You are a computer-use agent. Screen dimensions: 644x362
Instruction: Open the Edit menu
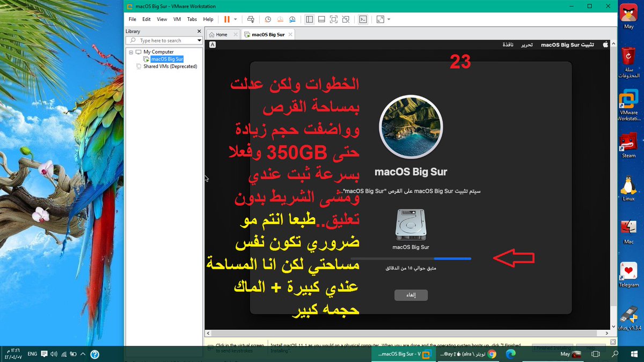[x=147, y=19]
